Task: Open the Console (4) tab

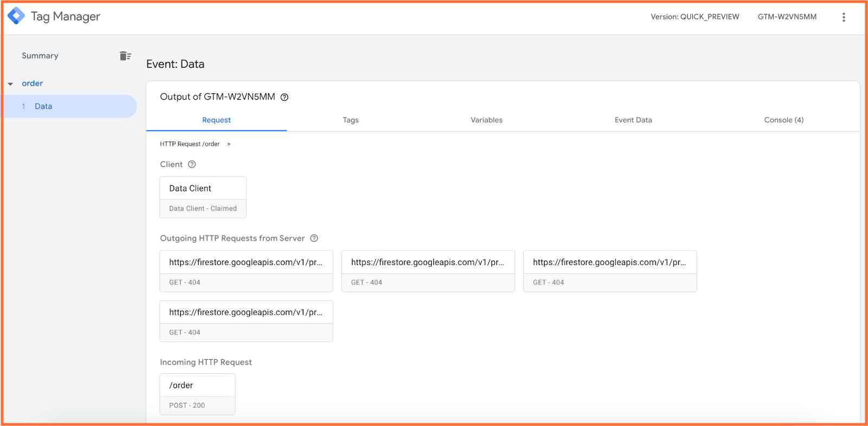Action: pos(784,120)
